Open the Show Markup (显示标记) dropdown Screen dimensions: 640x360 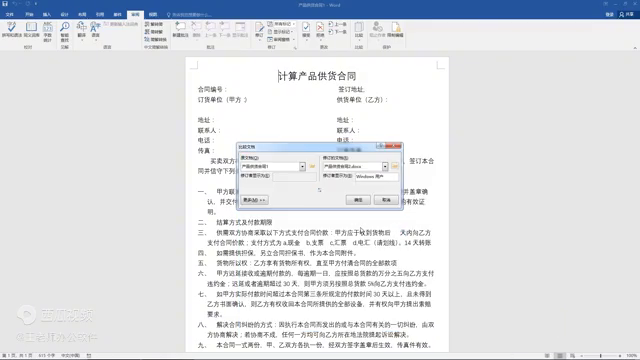(281, 32)
